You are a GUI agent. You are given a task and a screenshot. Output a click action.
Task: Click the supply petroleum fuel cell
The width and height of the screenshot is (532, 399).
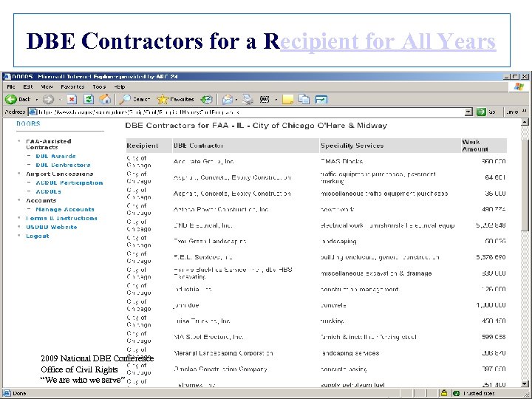pos(352,385)
